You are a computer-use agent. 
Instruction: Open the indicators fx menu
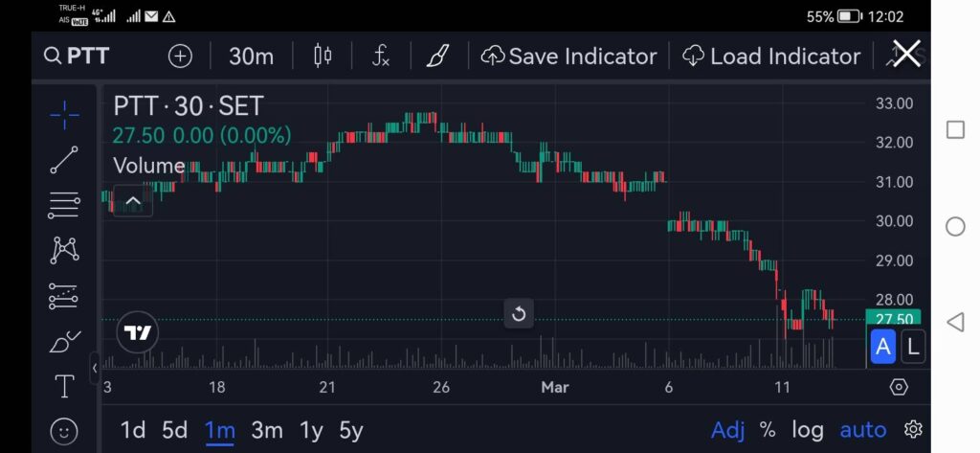(381, 57)
